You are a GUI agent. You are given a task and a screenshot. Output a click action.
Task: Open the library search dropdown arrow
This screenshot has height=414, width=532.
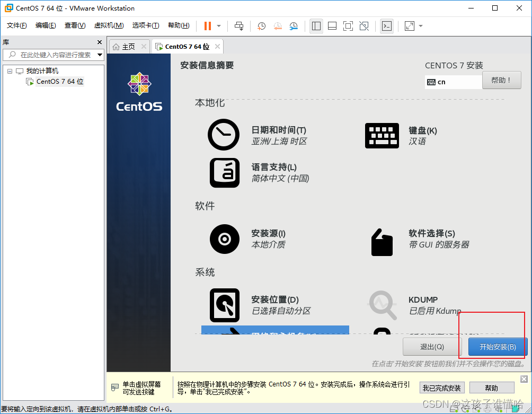100,55
